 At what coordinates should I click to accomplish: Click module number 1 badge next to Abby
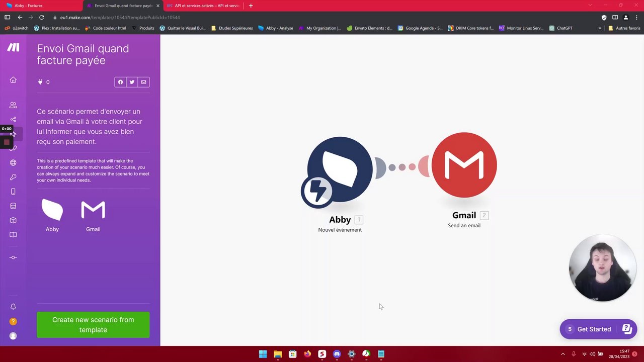359,220
